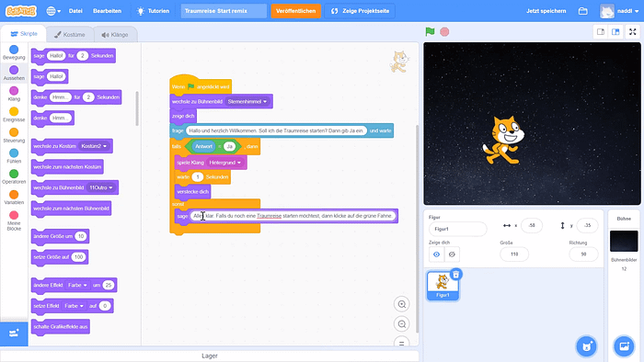Zoom out the script workspace

[402, 324]
